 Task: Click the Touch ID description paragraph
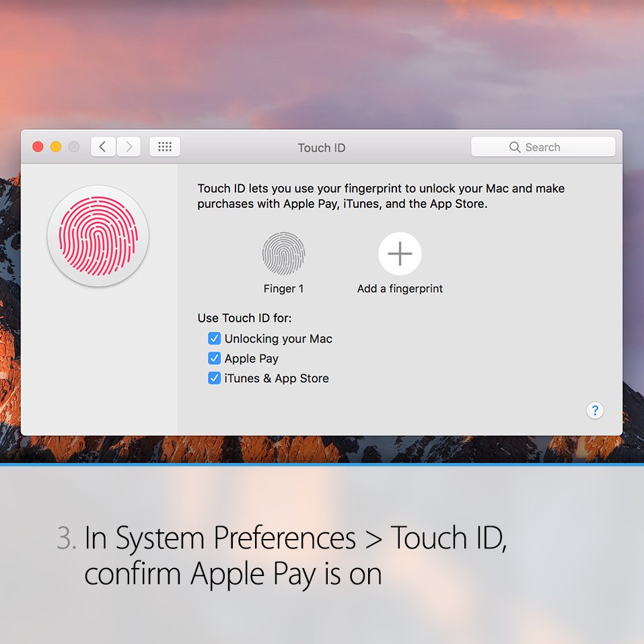click(381, 196)
